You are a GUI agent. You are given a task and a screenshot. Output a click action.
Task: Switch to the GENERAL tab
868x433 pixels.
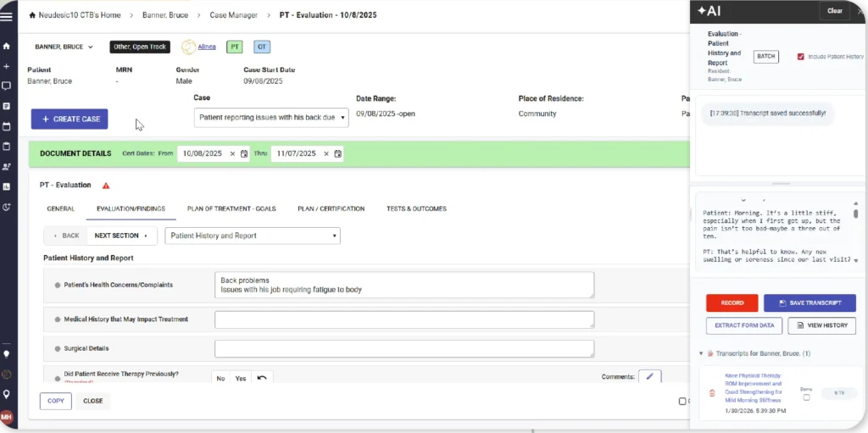61,208
